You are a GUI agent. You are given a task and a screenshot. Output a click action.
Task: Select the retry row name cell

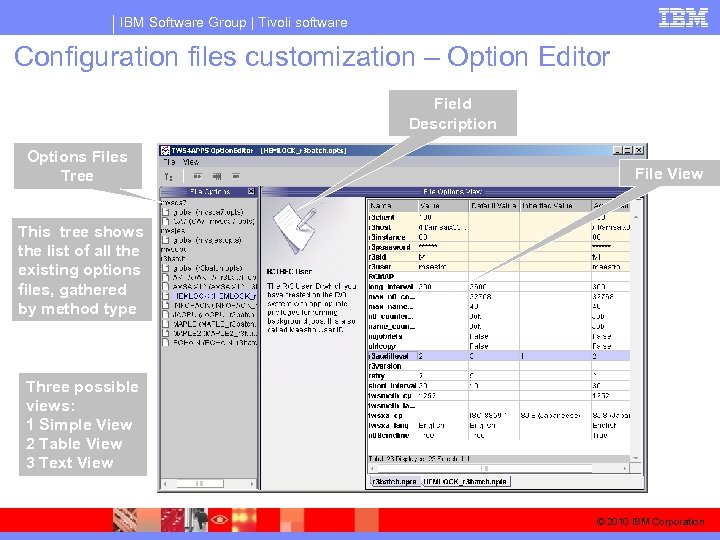(393, 376)
